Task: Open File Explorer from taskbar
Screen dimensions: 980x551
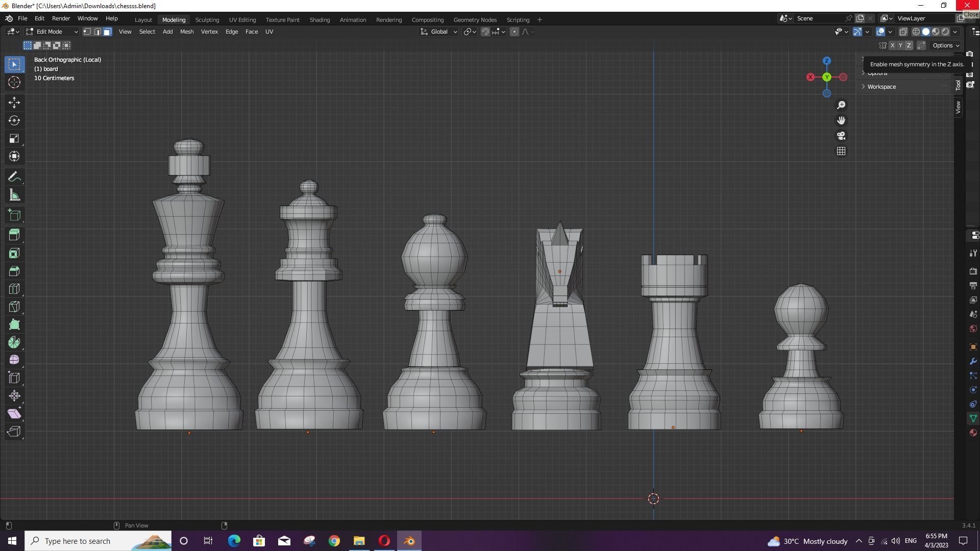Action: 359,541
